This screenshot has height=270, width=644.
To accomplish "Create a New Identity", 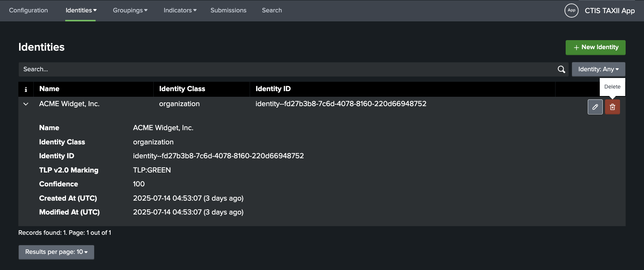I will click(595, 48).
